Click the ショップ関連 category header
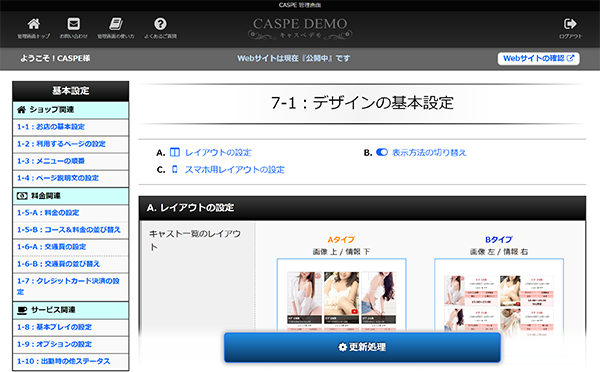The height and width of the screenshot is (372, 600). point(71,110)
